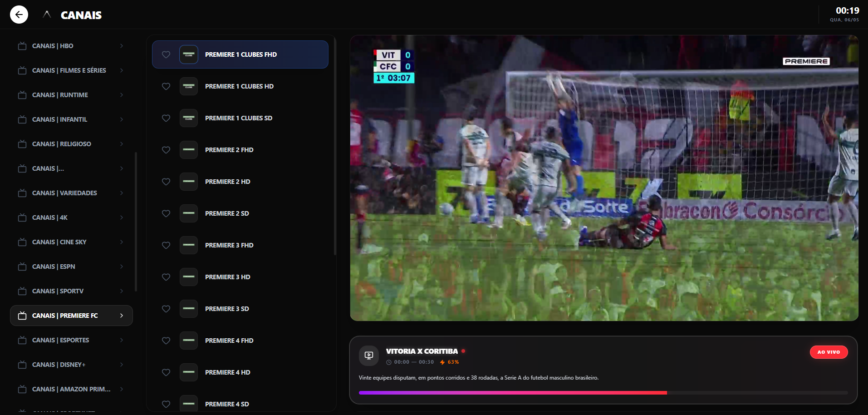Expand the CANAIS | RUNTIME chevron
The image size is (868, 415).
coord(122,95)
